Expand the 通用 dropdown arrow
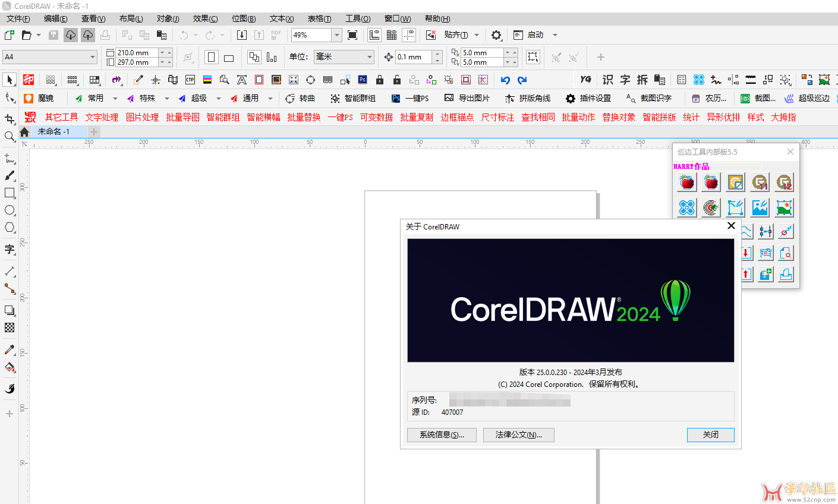This screenshot has width=838, height=504. [270, 99]
